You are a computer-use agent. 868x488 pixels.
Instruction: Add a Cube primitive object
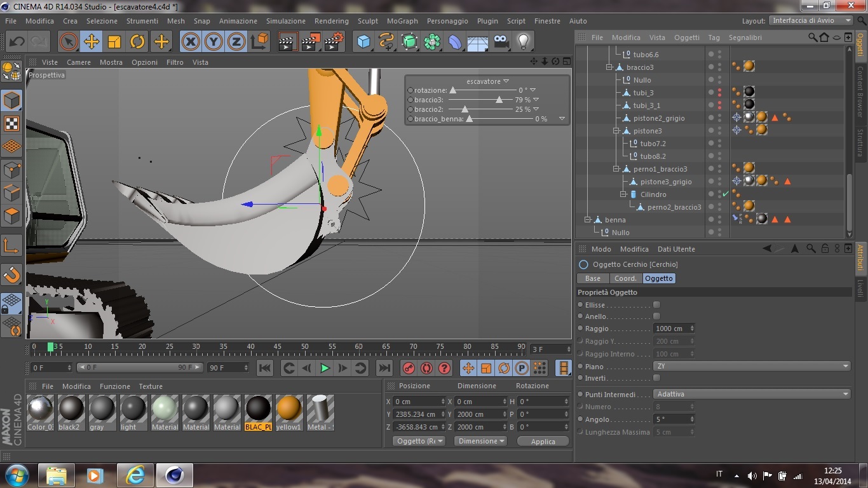click(363, 42)
